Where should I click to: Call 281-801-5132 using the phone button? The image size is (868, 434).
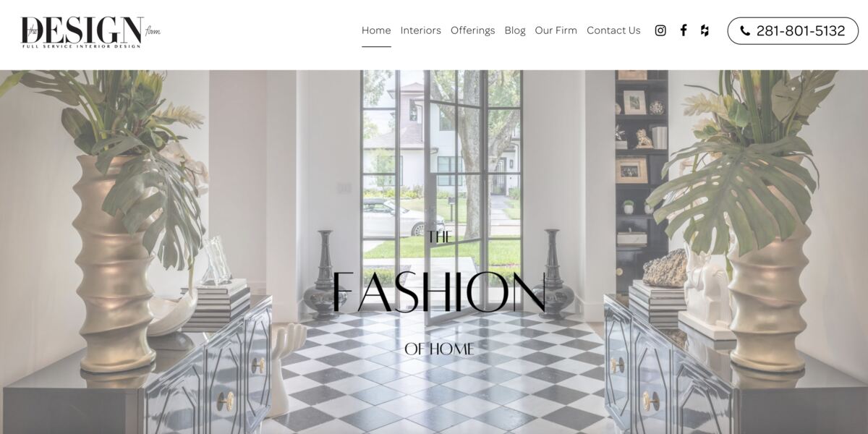click(793, 31)
